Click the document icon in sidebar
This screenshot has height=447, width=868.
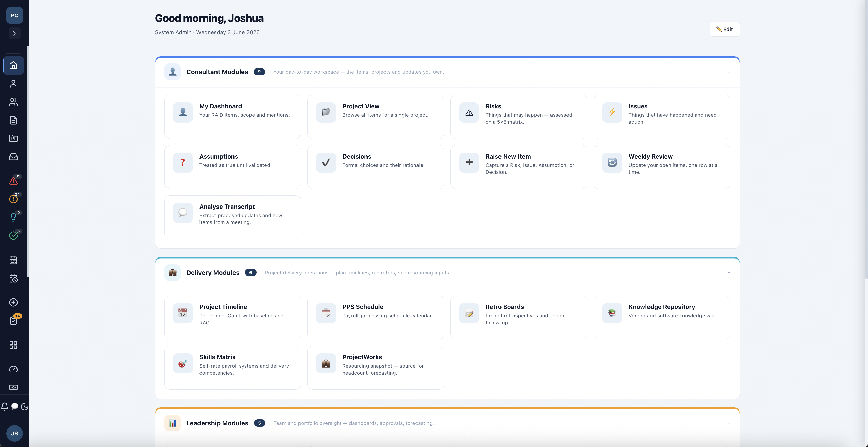point(13,120)
